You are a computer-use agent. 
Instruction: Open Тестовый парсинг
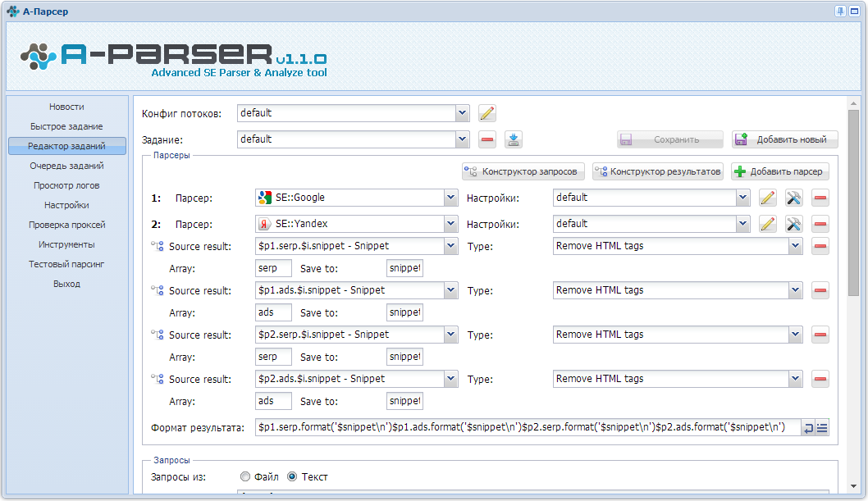coord(67,264)
